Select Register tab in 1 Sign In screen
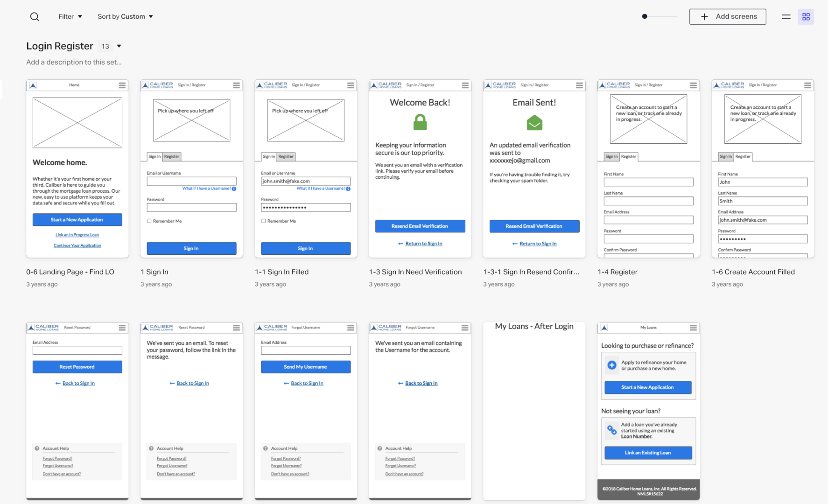Viewport: 828px width, 504px height. click(x=172, y=157)
